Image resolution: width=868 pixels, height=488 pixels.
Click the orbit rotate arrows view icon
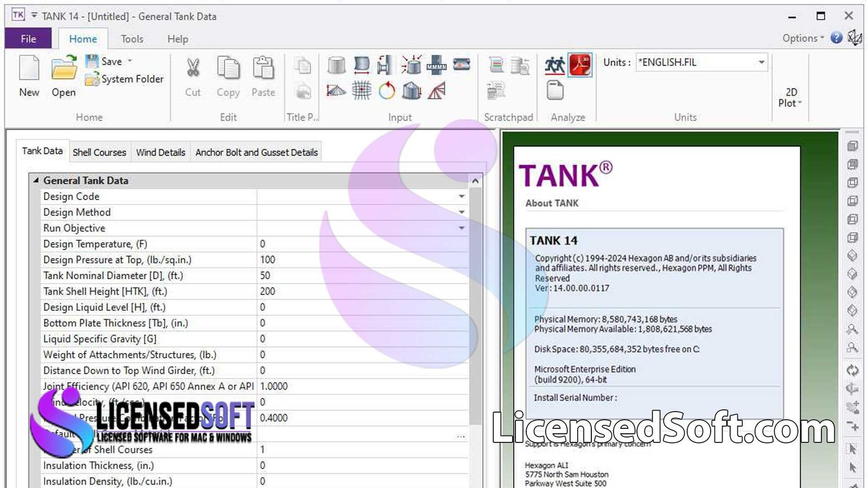pos(853,370)
